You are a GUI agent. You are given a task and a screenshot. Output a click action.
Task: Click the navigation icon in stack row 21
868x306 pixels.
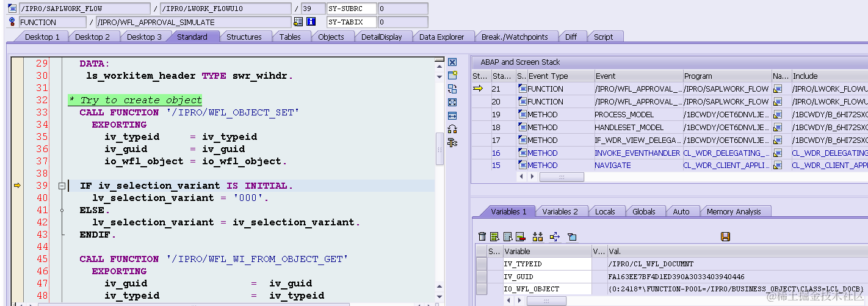[x=778, y=89]
